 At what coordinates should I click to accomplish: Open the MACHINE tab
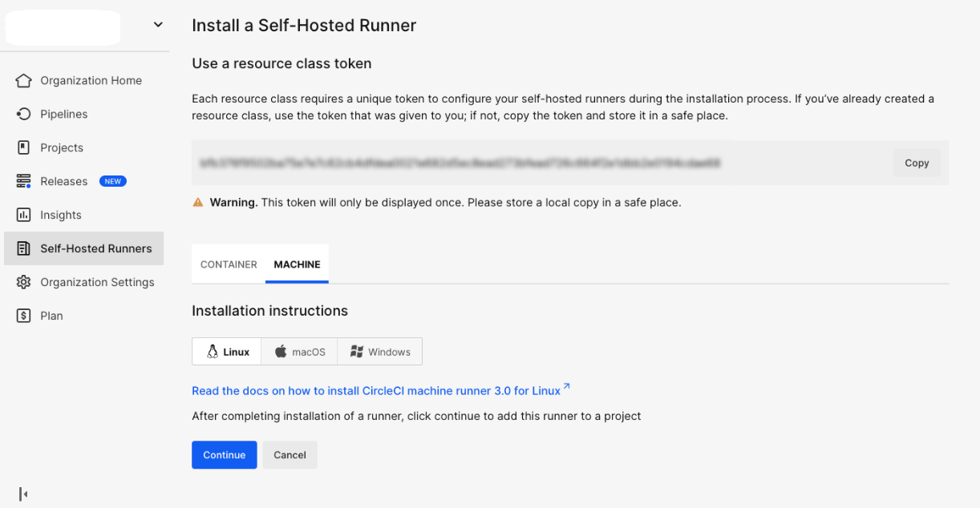coord(297,264)
